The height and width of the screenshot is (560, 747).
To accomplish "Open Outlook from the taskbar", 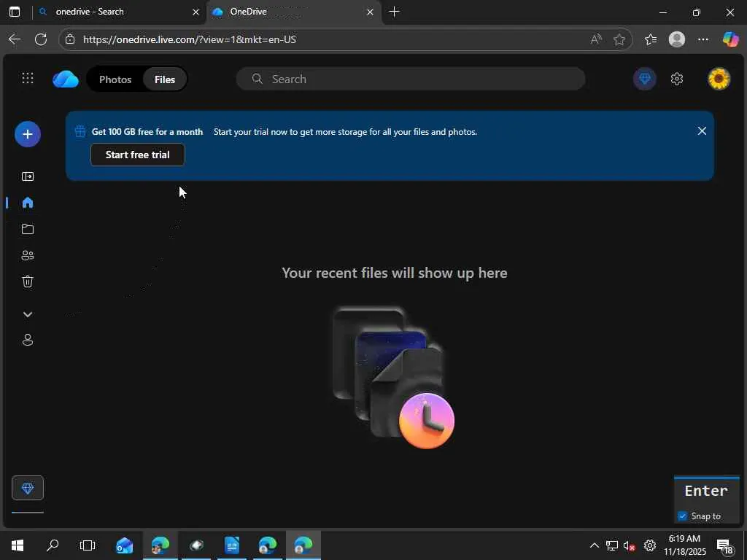I will (x=124, y=545).
